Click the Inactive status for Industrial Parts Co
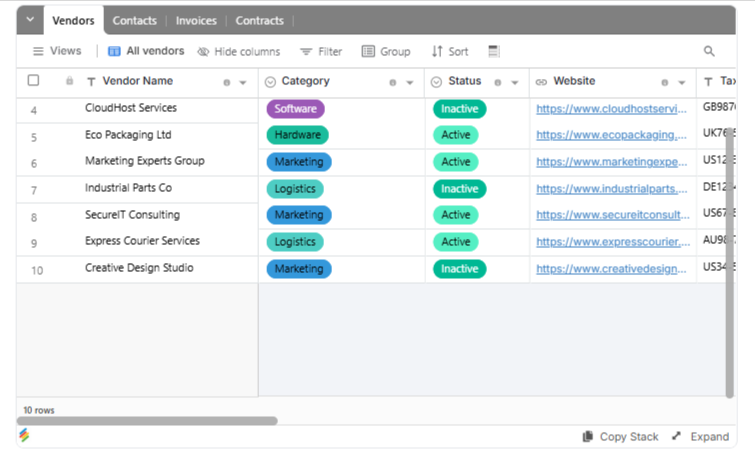Screen dimensions: 755x459 [x=460, y=189]
